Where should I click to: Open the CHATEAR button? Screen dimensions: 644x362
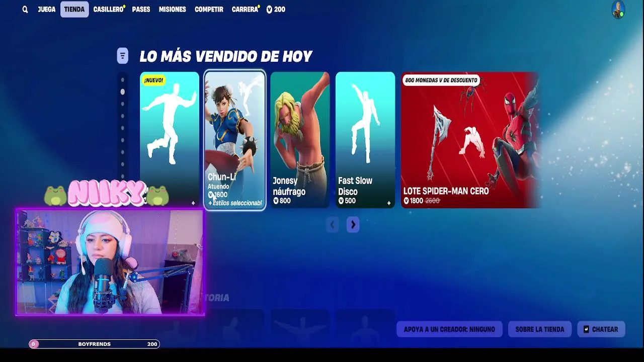click(601, 329)
